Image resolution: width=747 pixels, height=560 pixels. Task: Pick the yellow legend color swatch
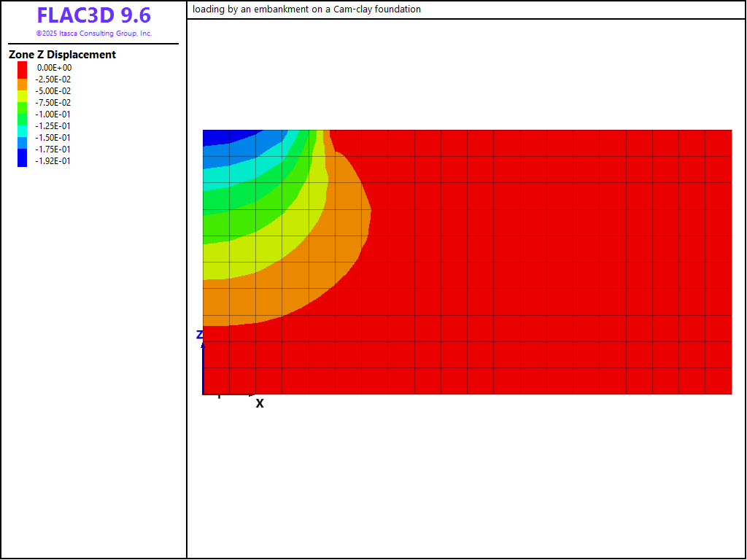point(22,94)
